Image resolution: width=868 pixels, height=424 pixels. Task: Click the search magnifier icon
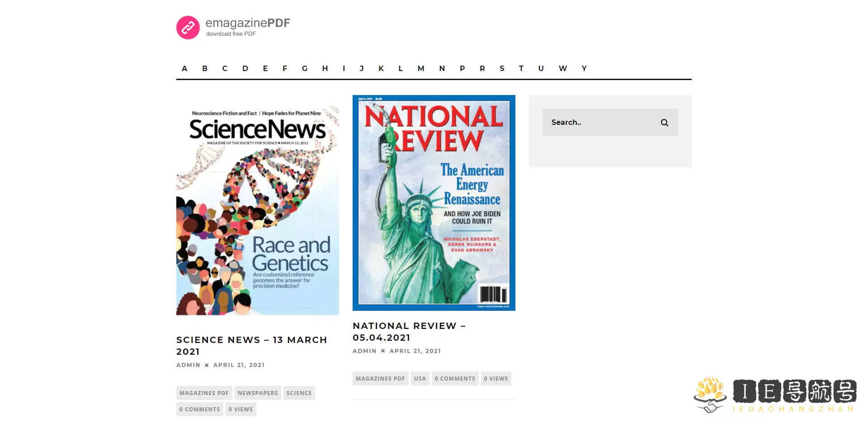click(665, 122)
